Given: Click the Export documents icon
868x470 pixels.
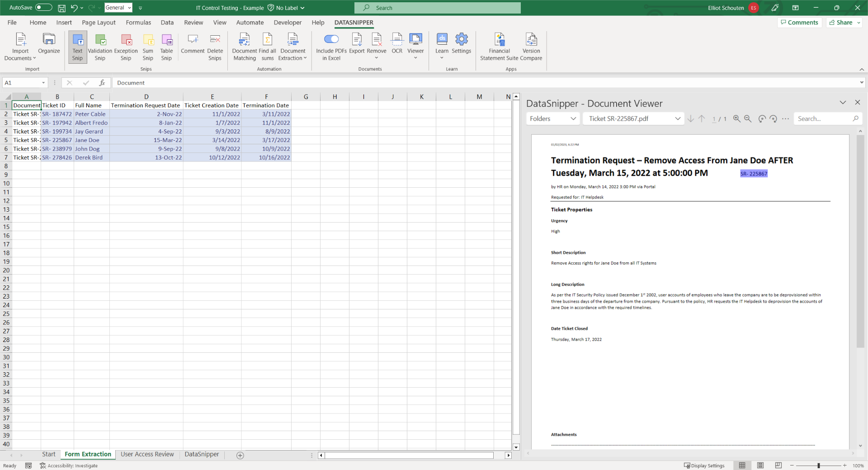Looking at the screenshot, I should point(357,43).
